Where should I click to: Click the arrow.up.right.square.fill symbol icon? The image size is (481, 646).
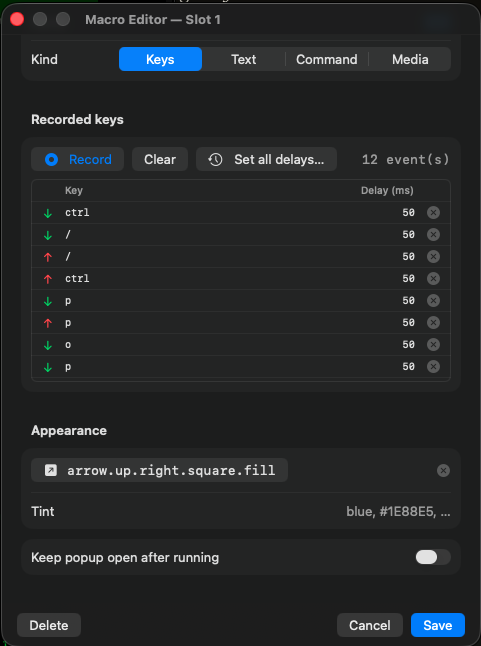pyautogui.click(x=51, y=470)
